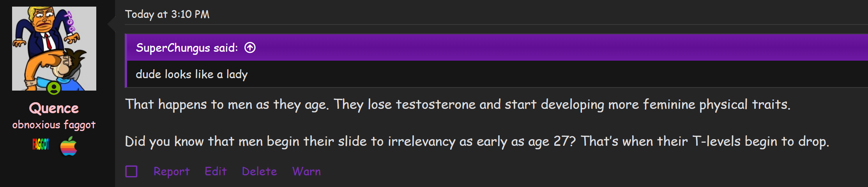Click the sentence starting 'Did you know'

pyautogui.click(x=477, y=142)
